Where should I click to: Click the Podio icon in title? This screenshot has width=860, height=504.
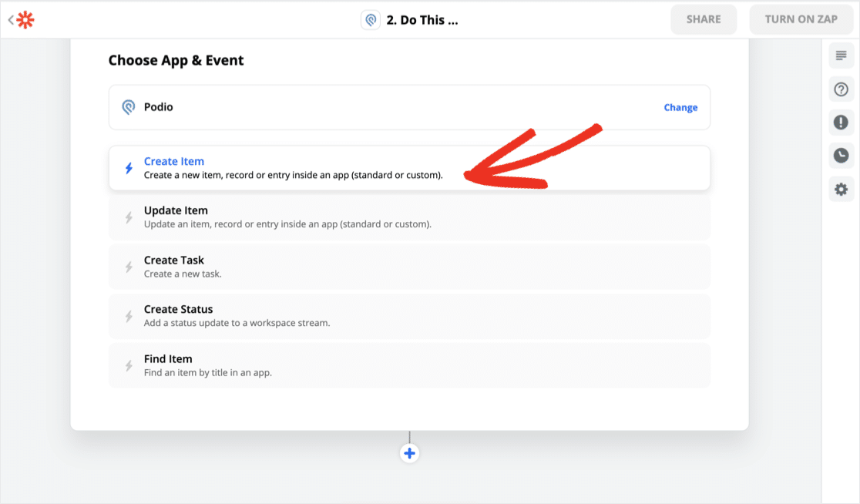[371, 20]
